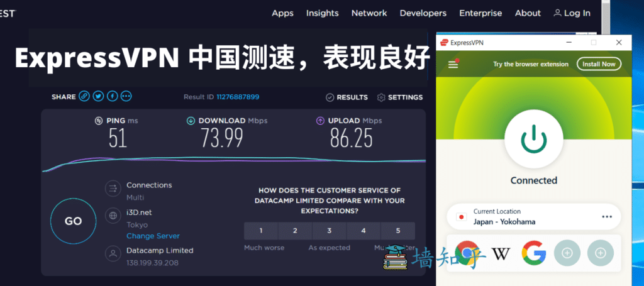Viewport: 644px width, 286px height.
Task: Open the ExpressVPN hamburger menu
Action: coord(453,64)
